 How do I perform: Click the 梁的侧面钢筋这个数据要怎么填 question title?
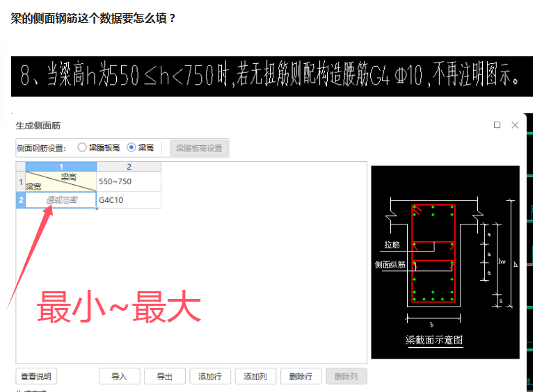click(x=93, y=18)
